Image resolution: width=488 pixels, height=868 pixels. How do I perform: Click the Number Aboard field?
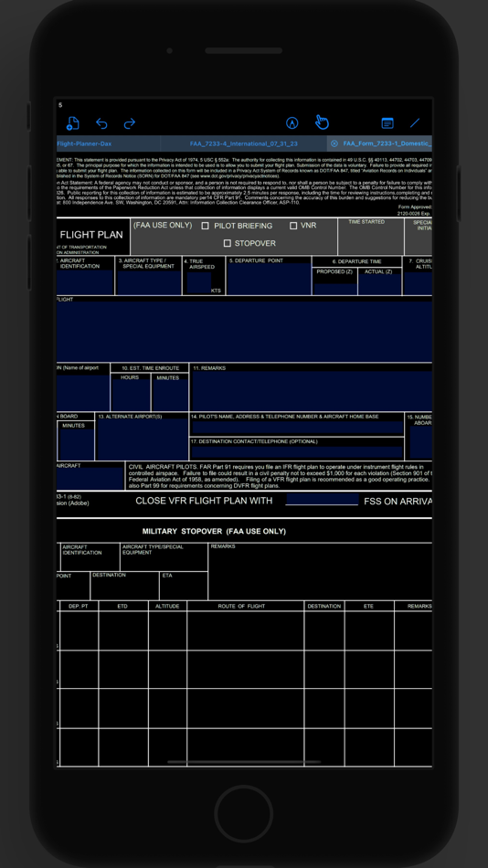(420, 443)
